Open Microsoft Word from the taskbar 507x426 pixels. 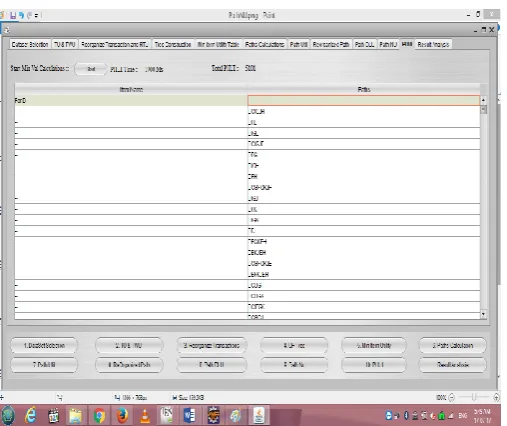point(190,416)
